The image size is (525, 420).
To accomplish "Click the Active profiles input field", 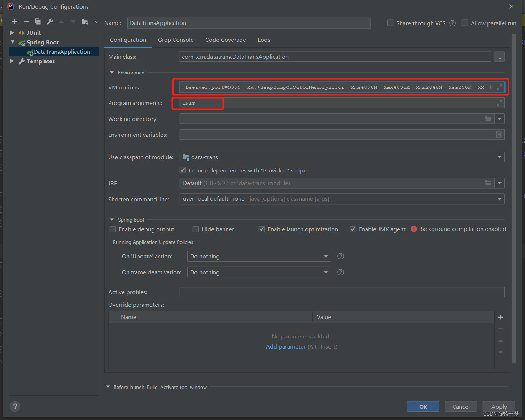I will pyautogui.click(x=342, y=292).
